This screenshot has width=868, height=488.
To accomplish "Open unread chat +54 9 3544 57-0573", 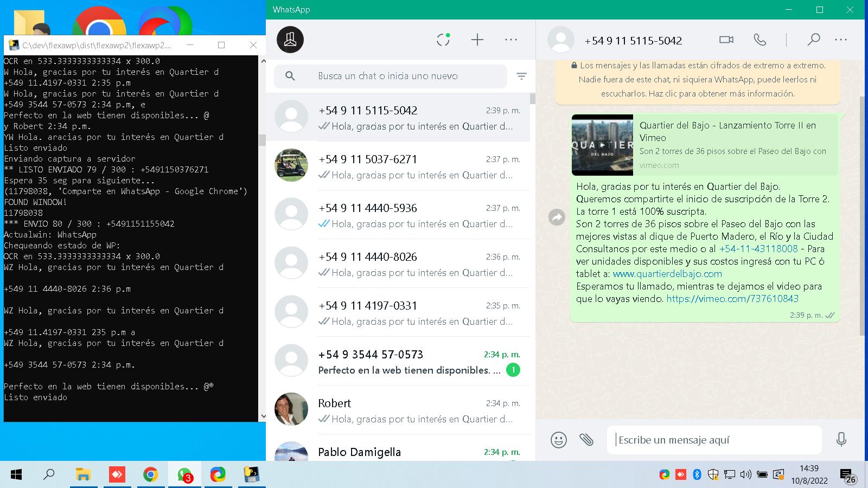I will point(398,361).
